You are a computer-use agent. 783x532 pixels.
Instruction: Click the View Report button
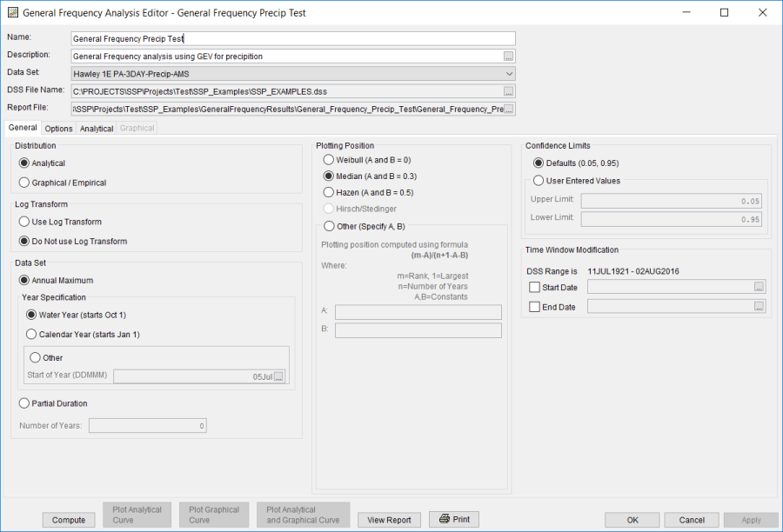[x=389, y=520]
